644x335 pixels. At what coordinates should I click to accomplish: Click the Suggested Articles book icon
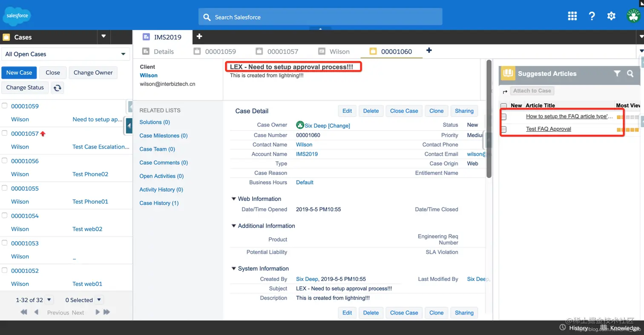tap(508, 73)
